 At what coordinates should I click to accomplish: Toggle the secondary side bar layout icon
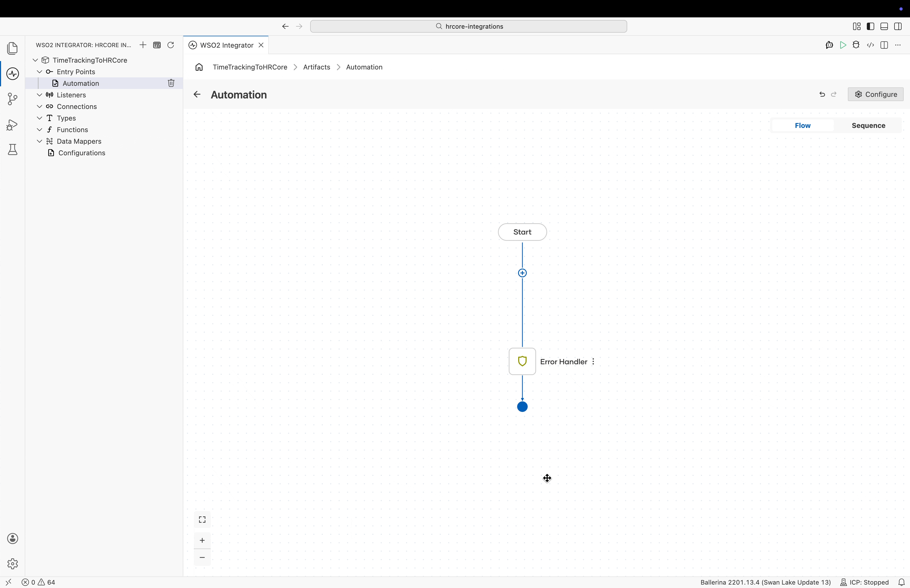click(898, 26)
